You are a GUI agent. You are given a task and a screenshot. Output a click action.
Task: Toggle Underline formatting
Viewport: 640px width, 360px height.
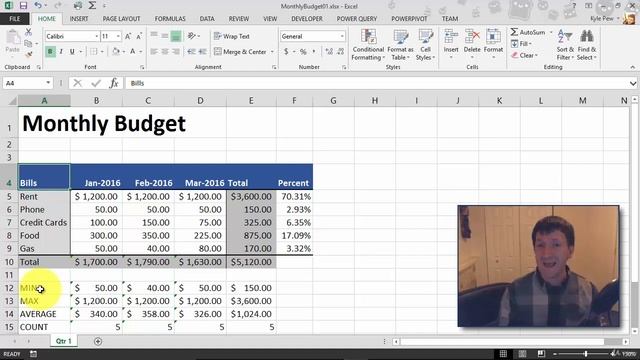pyautogui.click(x=72, y=51)
